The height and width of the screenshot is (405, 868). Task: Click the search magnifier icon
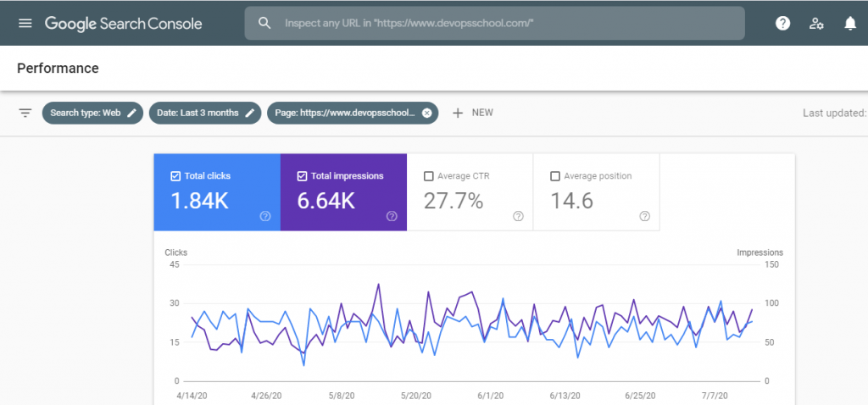pyautogui.click(x=265, y=23)
